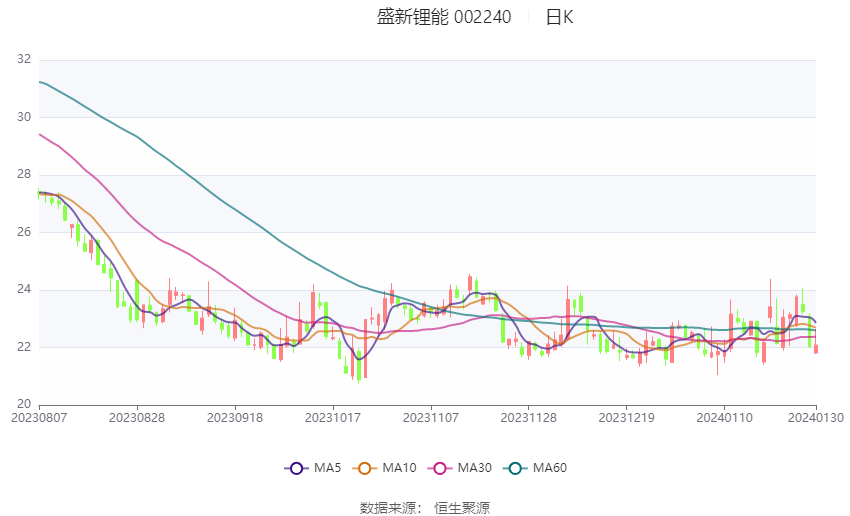Image resolution: width=850 pixels, height=516 pixels.
Task: Click the y-axis value 22
Action: (24, 347)
